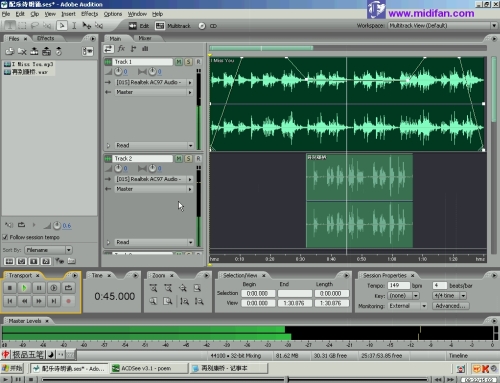Viewport: 500px width, 383px height.
Task: Click Files panel preview volume knob
Action: point(57,226)
